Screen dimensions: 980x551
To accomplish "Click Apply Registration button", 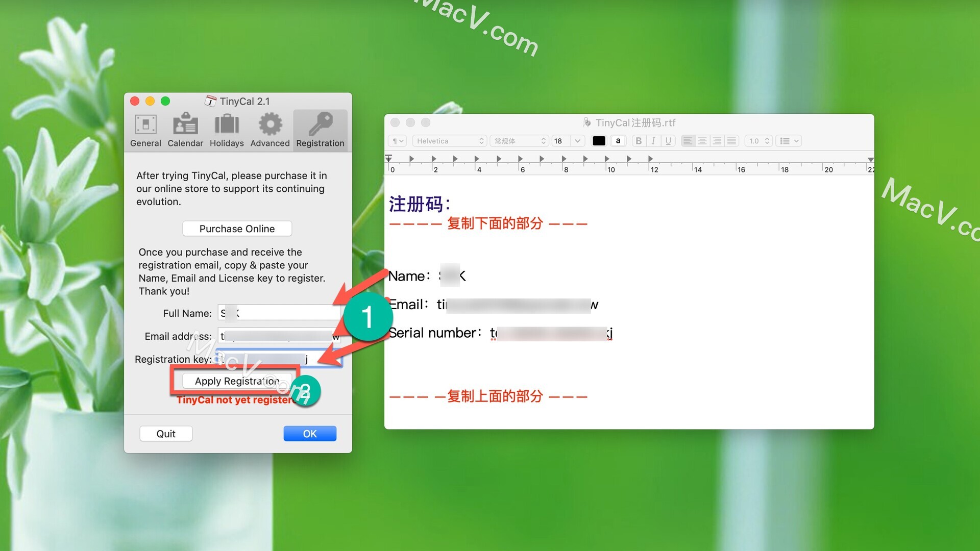I will (236, 380).
